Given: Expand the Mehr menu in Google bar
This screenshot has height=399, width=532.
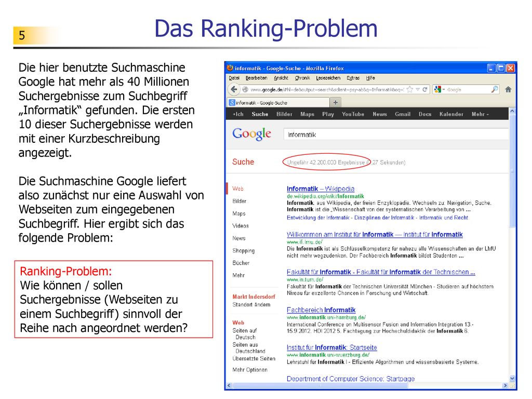Looking at the screenshot, I should 480,114.
